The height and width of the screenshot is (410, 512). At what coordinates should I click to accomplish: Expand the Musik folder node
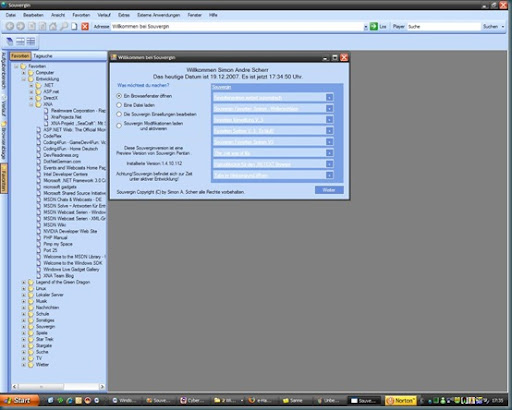24,301
